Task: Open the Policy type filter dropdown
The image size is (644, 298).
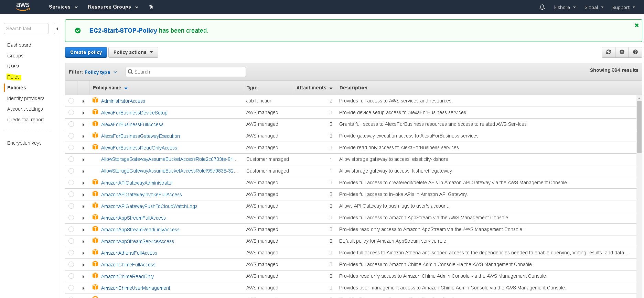Action: [100, 72]
